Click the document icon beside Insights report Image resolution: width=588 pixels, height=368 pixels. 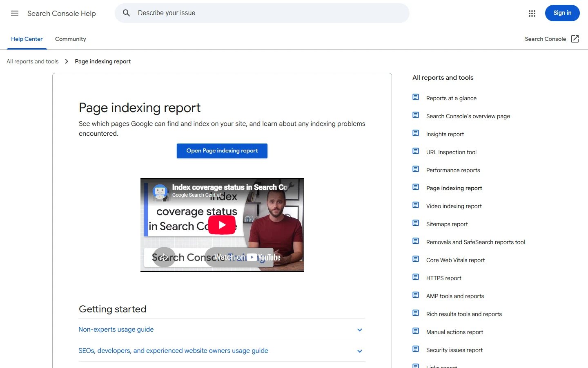416,133
